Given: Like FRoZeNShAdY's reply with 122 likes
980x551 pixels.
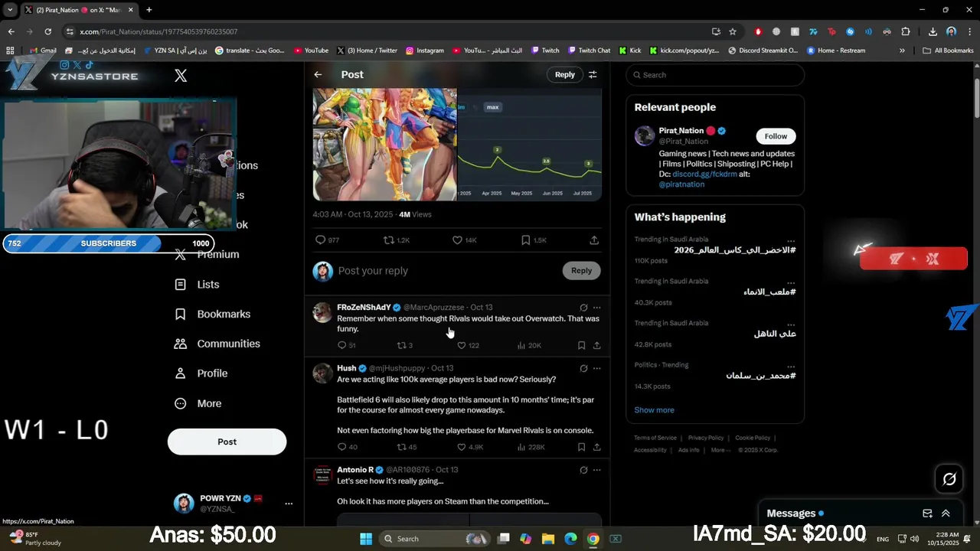Looking at the screenshot, I should [462, 345].
